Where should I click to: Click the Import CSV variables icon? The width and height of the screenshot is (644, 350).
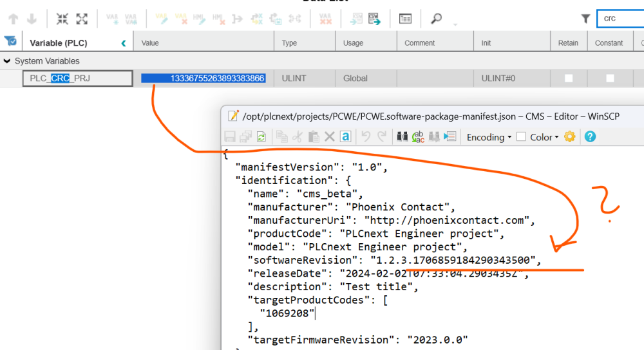click(356, 19)
